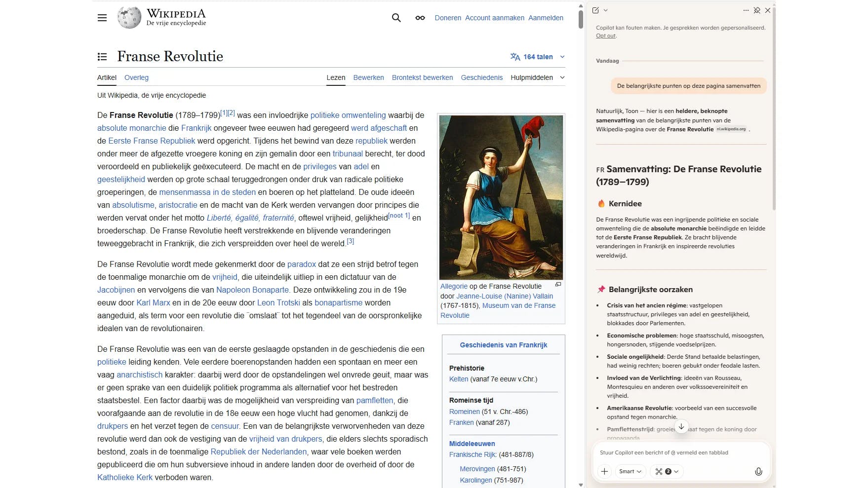Open the Katholieke Kerk link
The image size is (868, 488).
(x=125, y=477)
